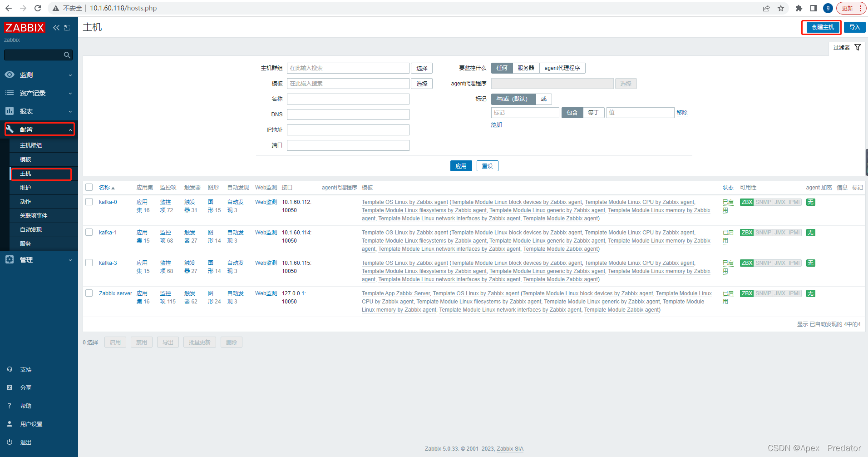Click the 监测 eye icon

[10, 75]
